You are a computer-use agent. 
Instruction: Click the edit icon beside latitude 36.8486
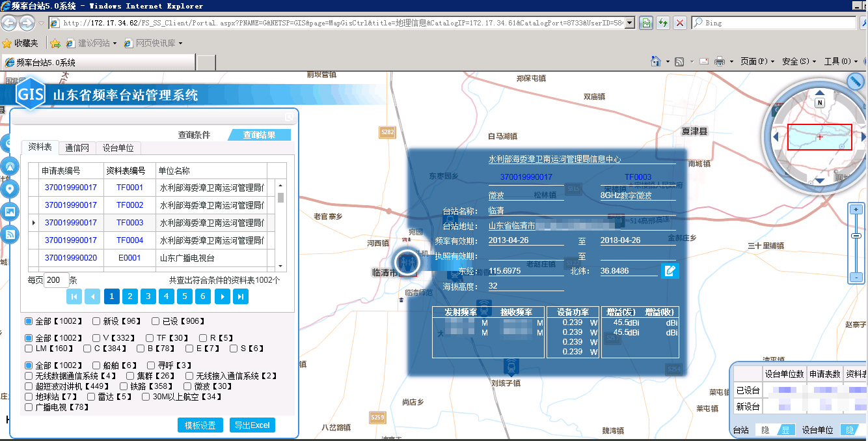670,271
